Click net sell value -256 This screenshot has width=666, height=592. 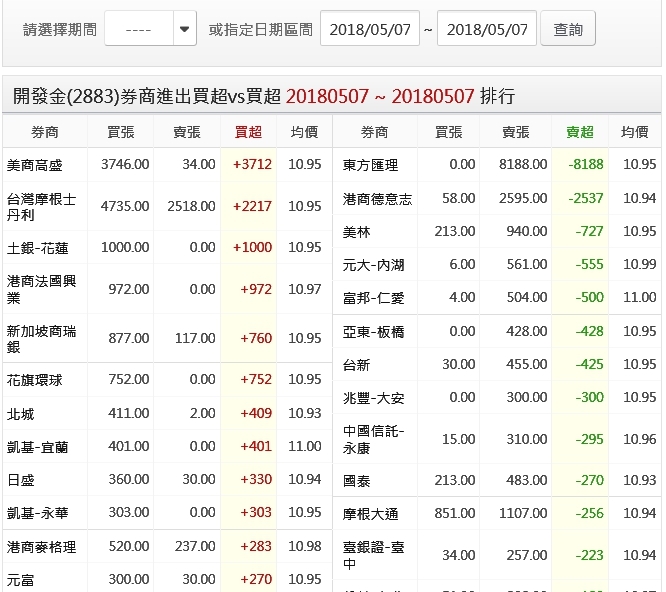click(590, 513)
